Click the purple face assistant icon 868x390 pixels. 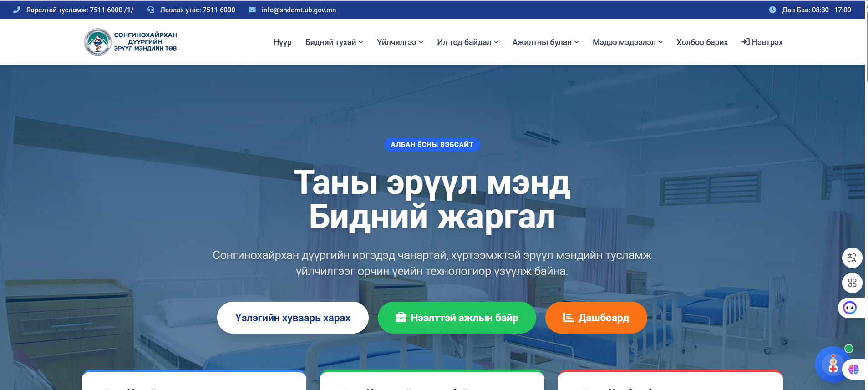tap(850, 308)
